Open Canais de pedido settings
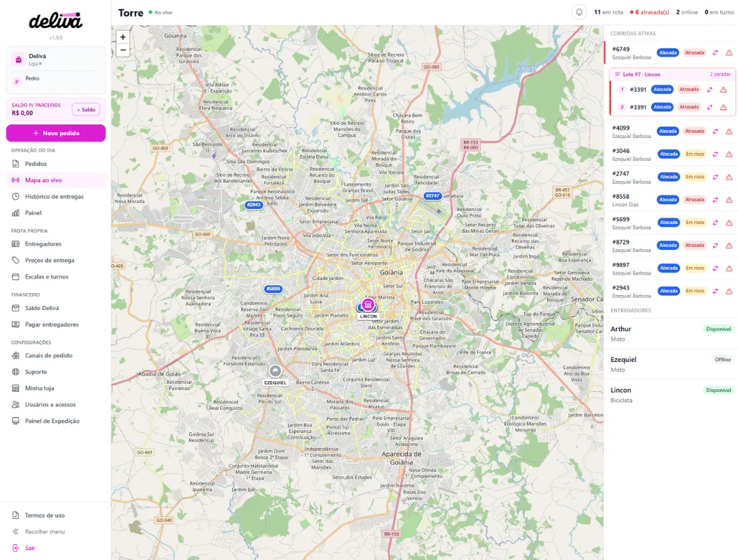Viewport: 738px width, 560px height. click(55, 356)
